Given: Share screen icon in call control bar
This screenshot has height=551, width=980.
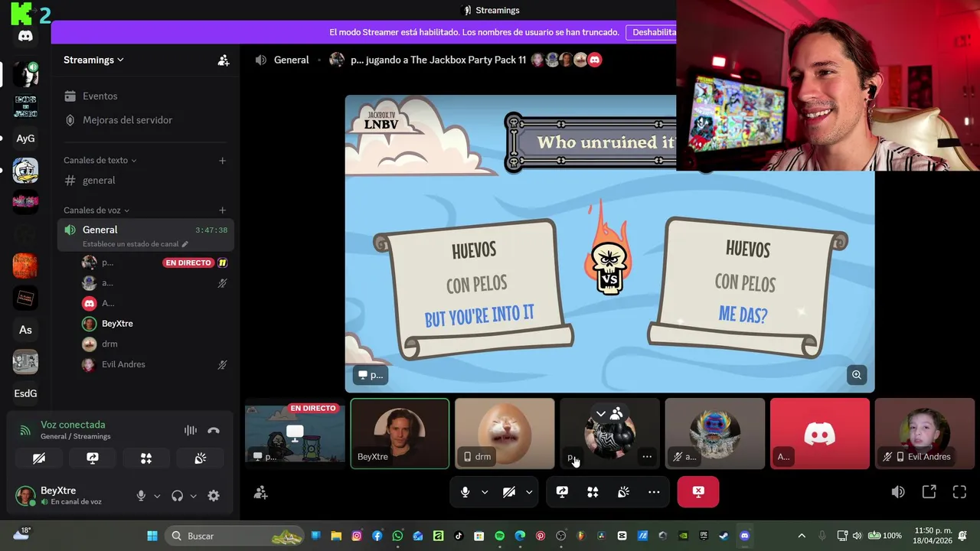Looking at the screenshot, I should (x=562, y=492).
